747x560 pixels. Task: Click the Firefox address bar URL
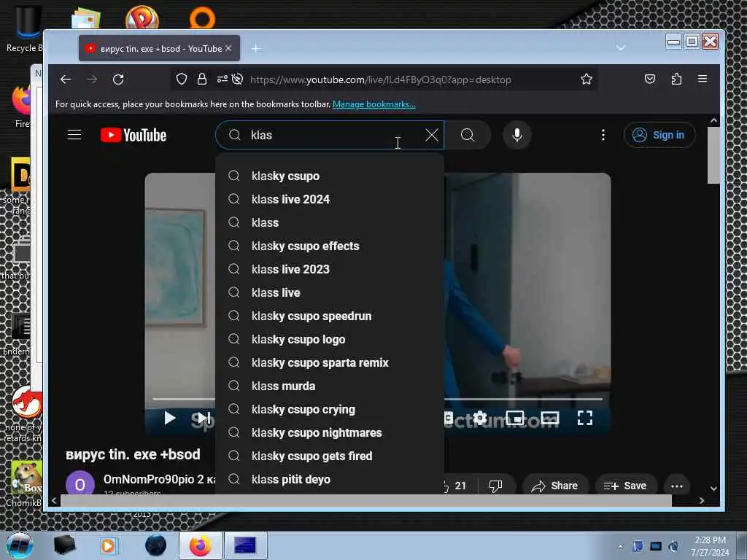[380, 79]
